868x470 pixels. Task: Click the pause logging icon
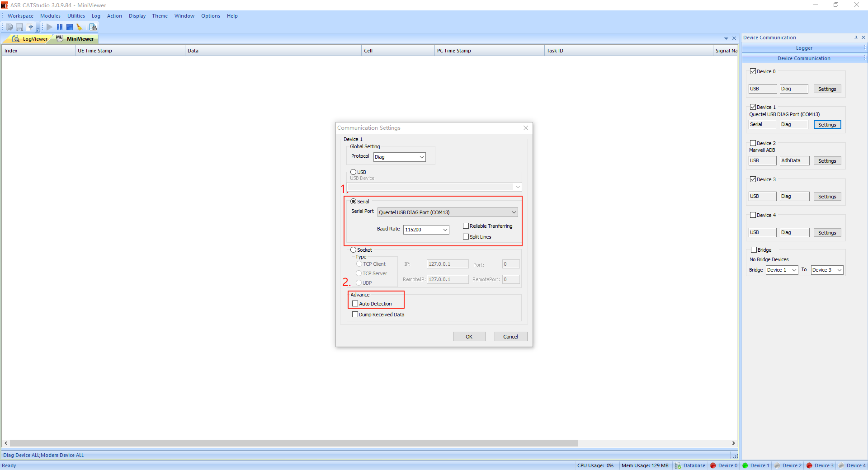coord(60,27)
